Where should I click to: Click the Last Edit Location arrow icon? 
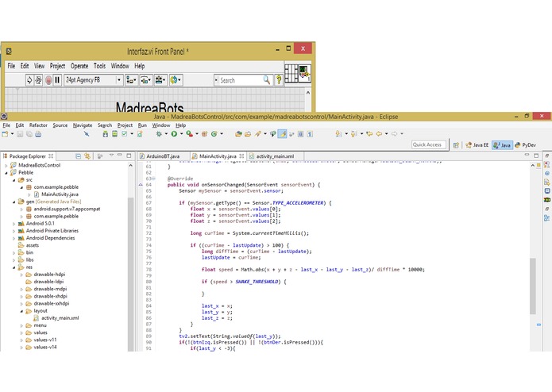pyautogui.click(x=369, y=134)
